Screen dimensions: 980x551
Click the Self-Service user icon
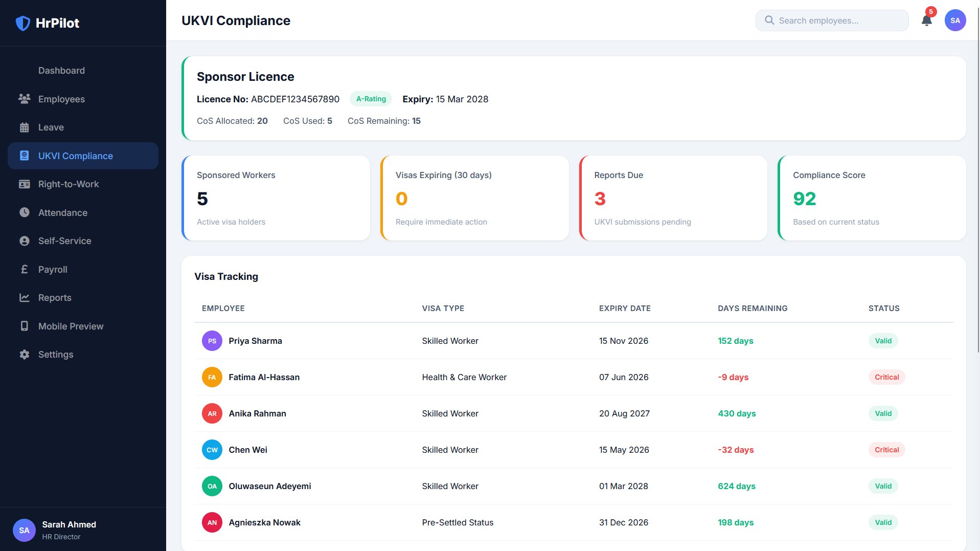pos(24,241)
